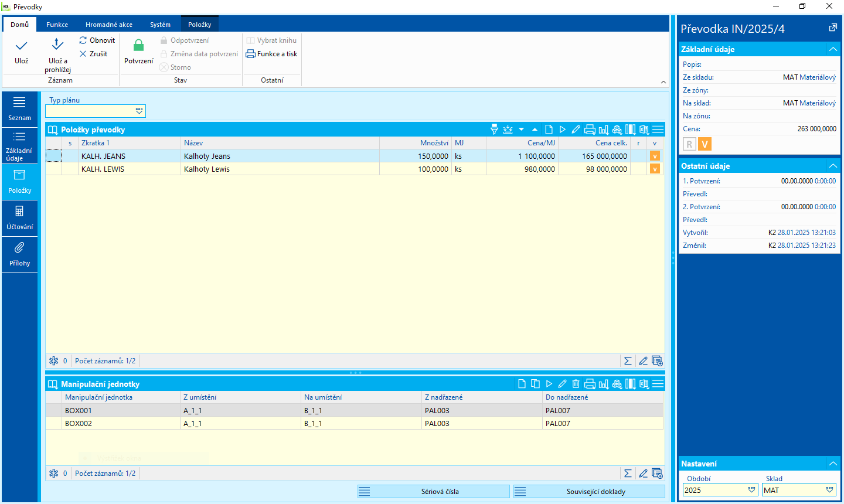Viewport: 844px width, 504px height.
Task: Click the green Potvrzení lock icon
Action: tap(138, 46)
